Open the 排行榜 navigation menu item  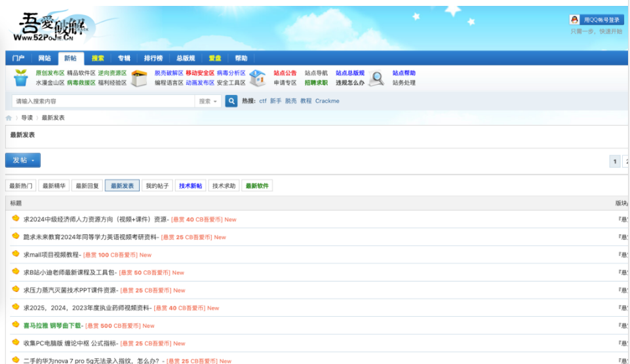tap(153, 58)
